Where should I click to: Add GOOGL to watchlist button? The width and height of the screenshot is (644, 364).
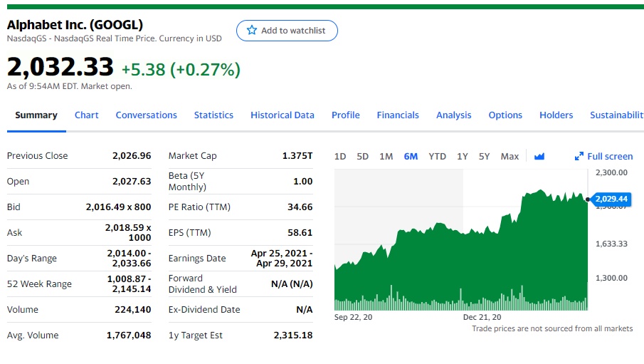tap(287, 31)
